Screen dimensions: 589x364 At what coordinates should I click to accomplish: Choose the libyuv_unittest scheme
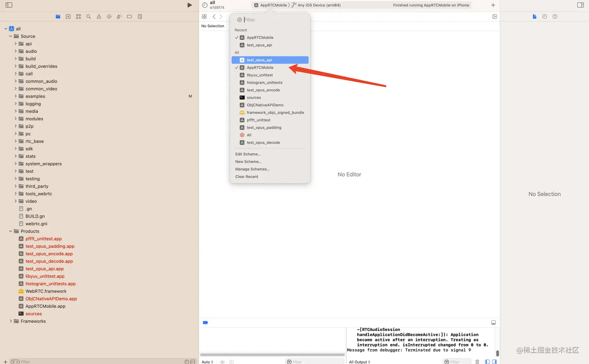point(270,75)
